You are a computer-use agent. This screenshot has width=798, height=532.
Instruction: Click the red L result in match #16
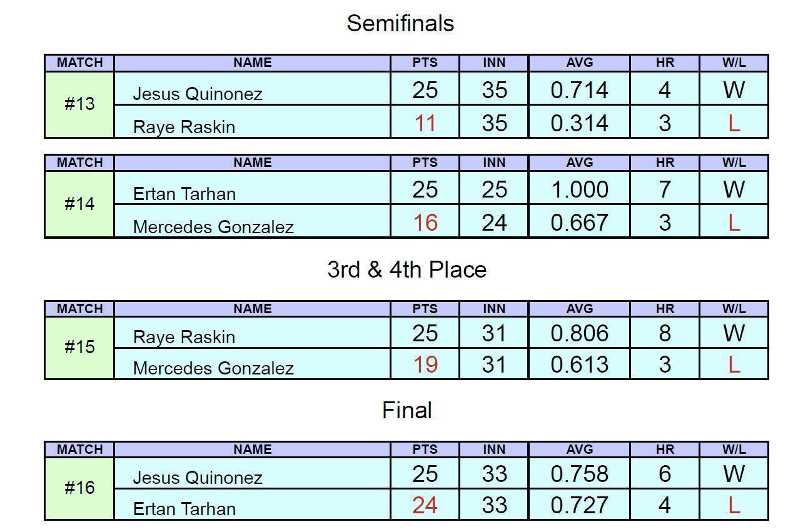[x=734, y=504]
